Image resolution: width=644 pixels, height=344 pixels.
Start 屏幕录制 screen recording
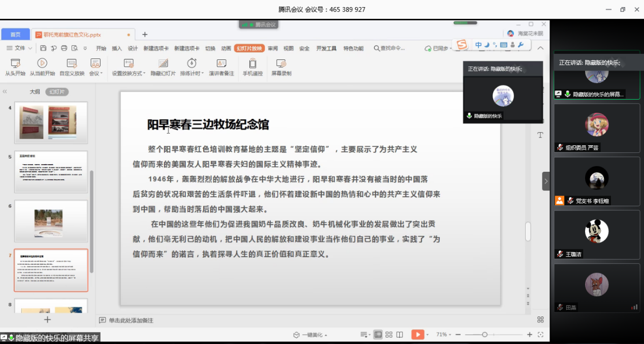pyautogui.click(x=281, y=64)
